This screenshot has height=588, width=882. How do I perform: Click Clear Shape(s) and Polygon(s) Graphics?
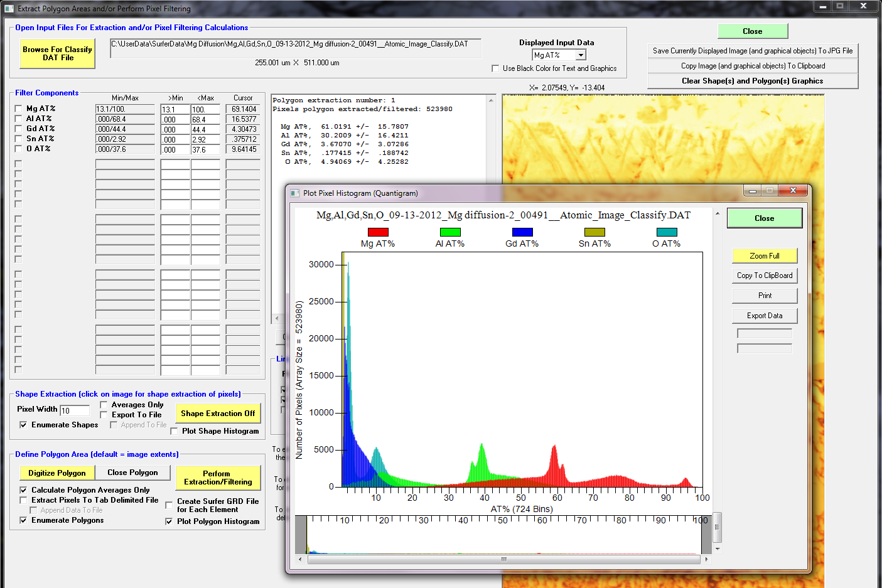pos(752,81)
